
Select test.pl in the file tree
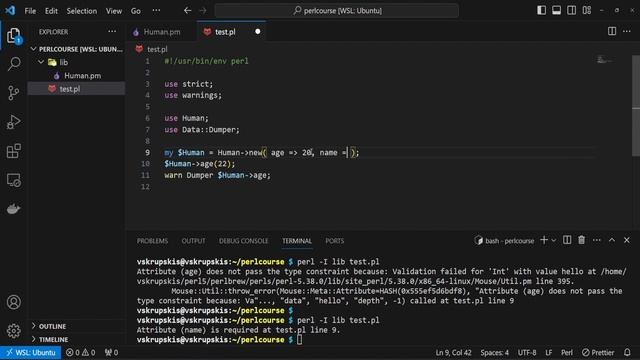click(x=76, y=89)
